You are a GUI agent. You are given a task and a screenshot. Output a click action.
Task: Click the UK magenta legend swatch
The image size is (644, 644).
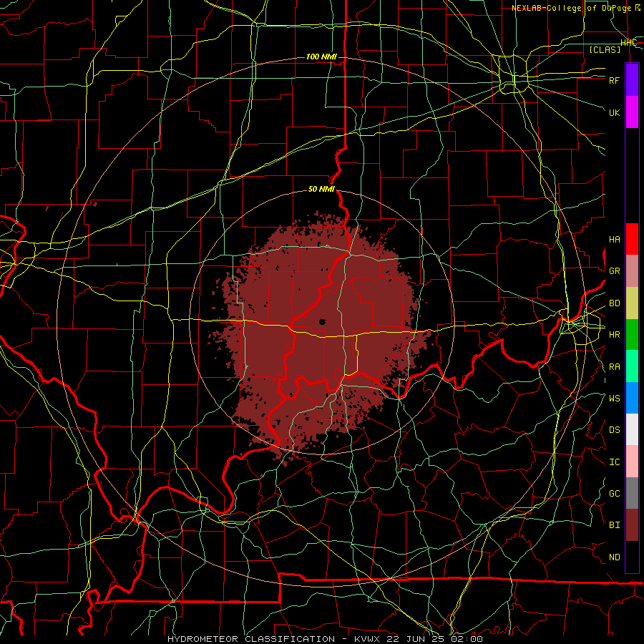(632, 112)
